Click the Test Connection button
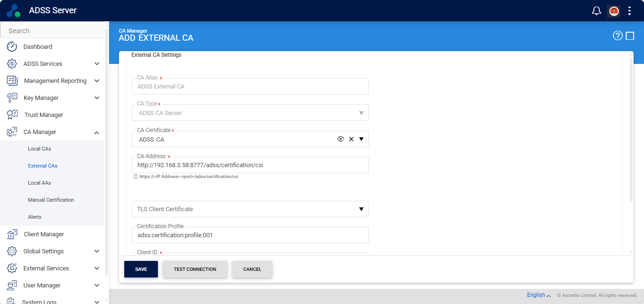The height and width of the screenshot is (304, 644). [195, 269]
